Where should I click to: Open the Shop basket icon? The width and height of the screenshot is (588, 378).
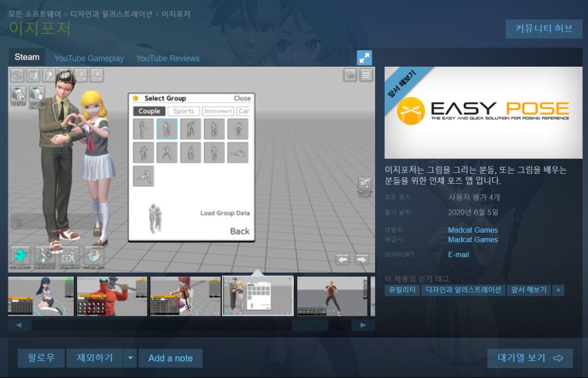pyautogui.click(x=93, y=258)
